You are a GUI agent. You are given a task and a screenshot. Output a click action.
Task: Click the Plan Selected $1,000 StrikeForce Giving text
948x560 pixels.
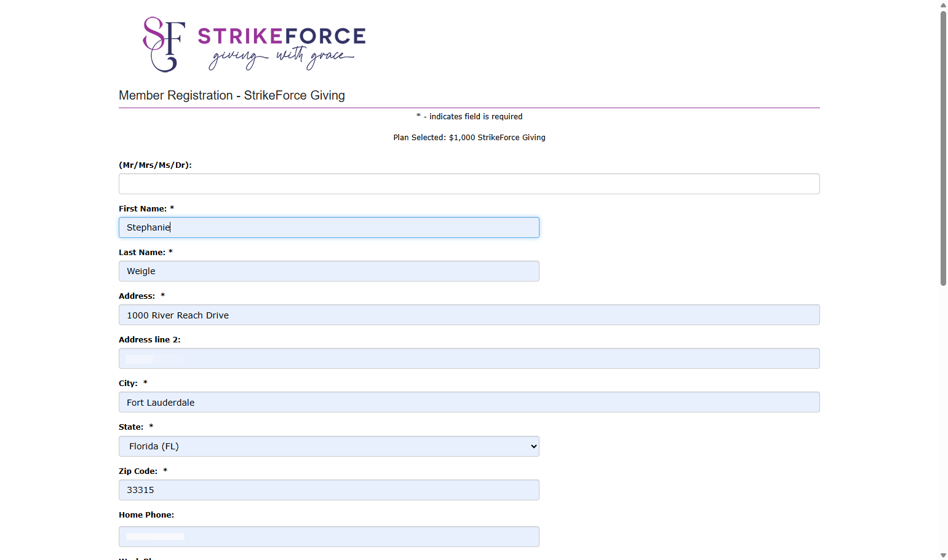point(469,138)
